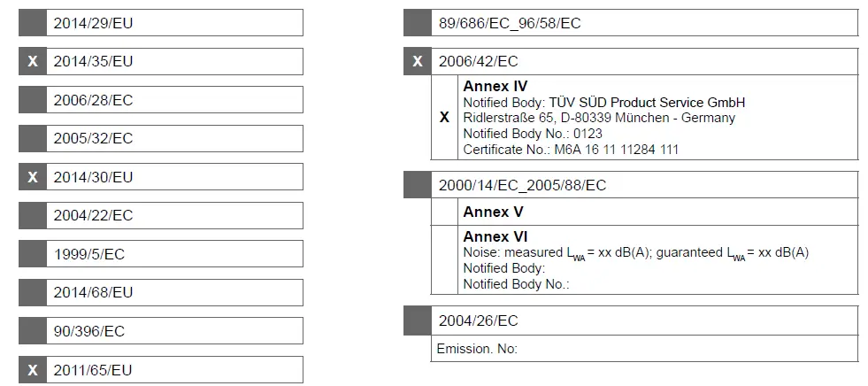Click the Certificate No. line in Annex IV
This screenshot has width=868, height=386.
[x=571, y=150]
